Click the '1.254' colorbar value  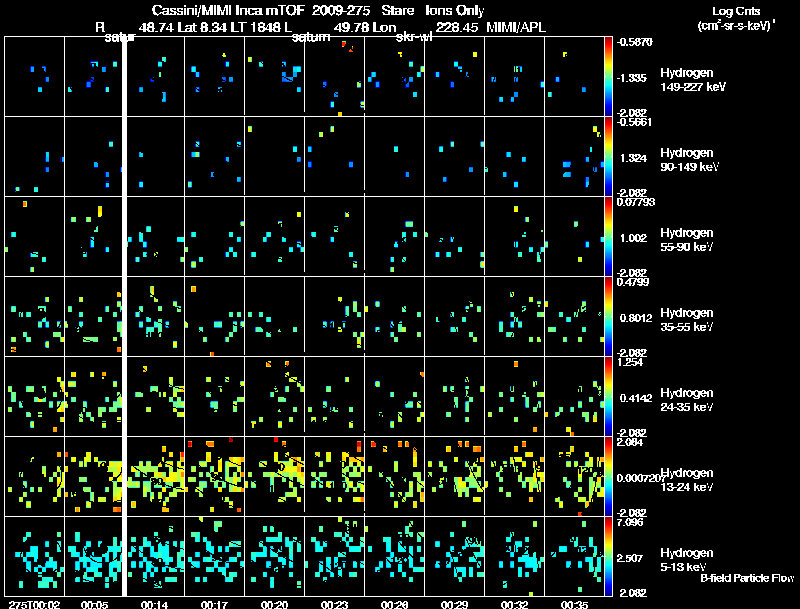pyautogui.click(x=630, y=362)
